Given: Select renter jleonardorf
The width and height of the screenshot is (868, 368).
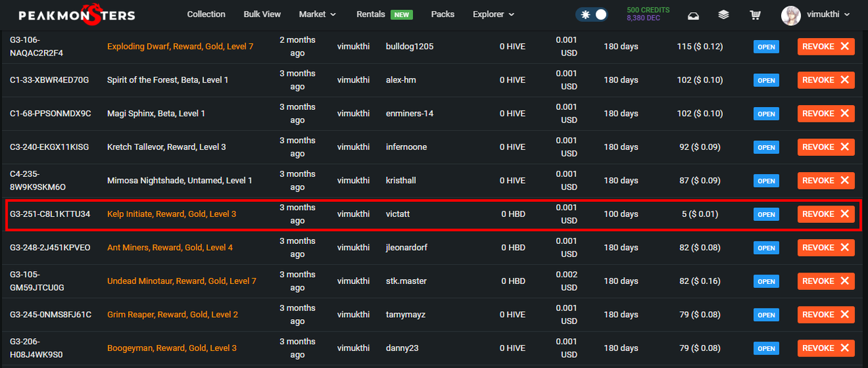Looking at the screenshot, I should coord(408,248).
